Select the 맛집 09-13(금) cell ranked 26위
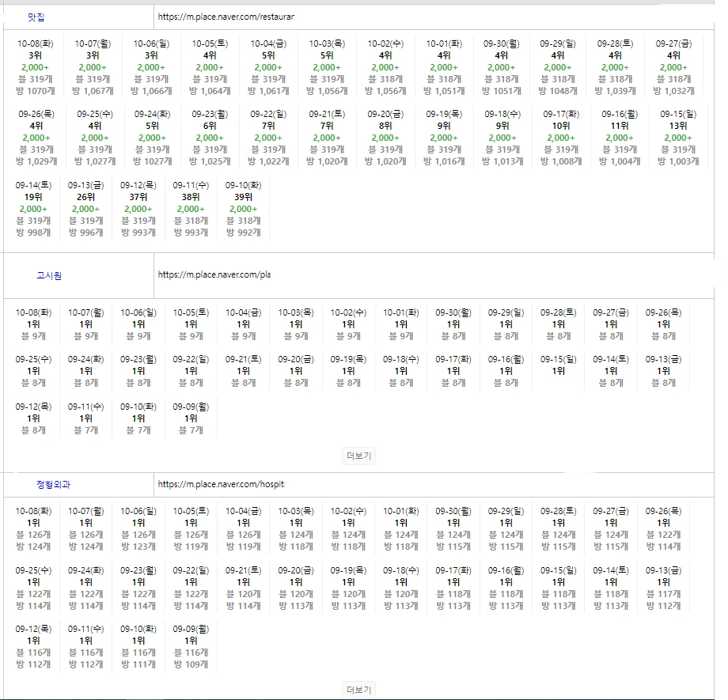Image resolution: width=728 pixels, height=700 pixels. coord(85,209)
